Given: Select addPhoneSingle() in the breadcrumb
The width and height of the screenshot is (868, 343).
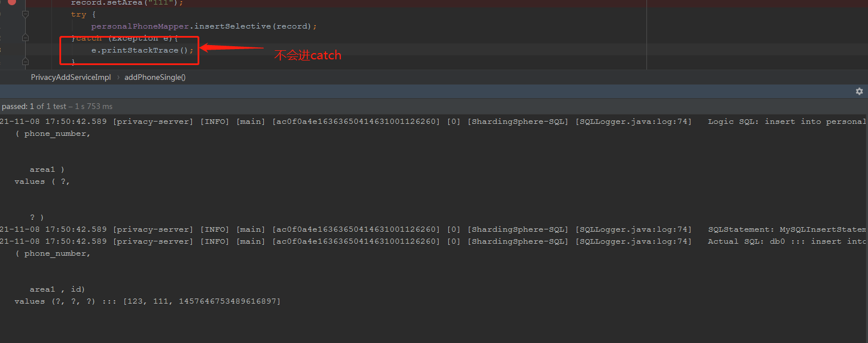Looking at the screenshot, I should [155, 77].
